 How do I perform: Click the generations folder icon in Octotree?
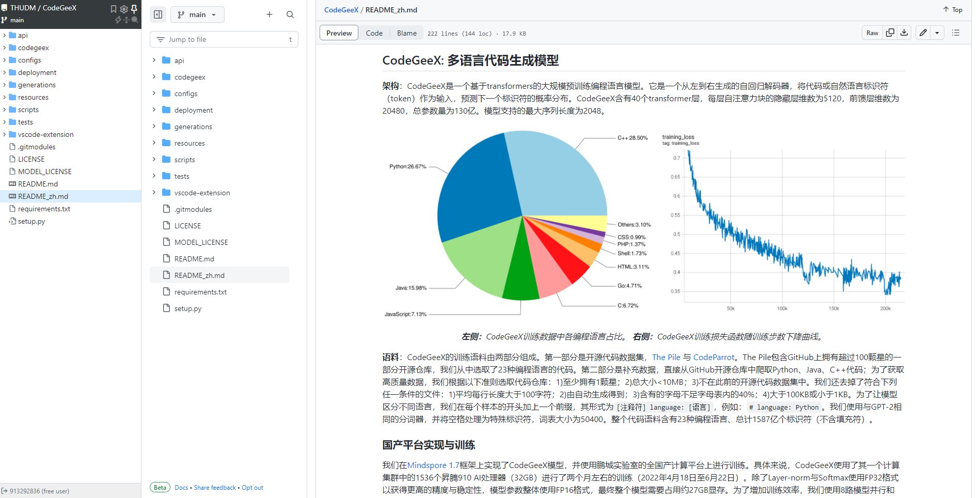(12, 85)
